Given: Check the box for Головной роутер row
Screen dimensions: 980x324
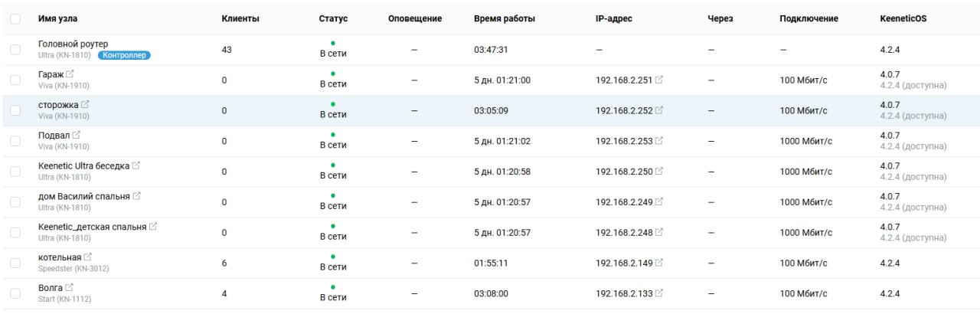Looking at the screenshot, I should point(15,50).
